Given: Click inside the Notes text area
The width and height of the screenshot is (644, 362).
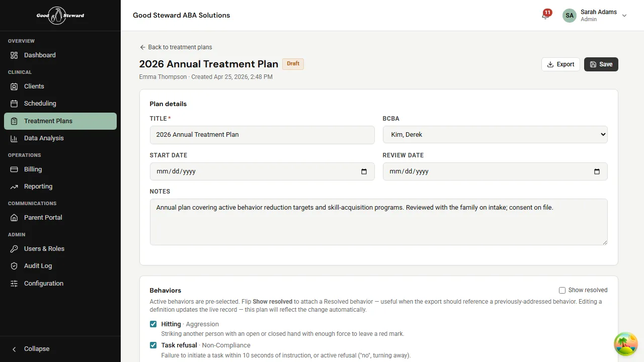Looking at the screenshot, I should [x=378, y=222].
